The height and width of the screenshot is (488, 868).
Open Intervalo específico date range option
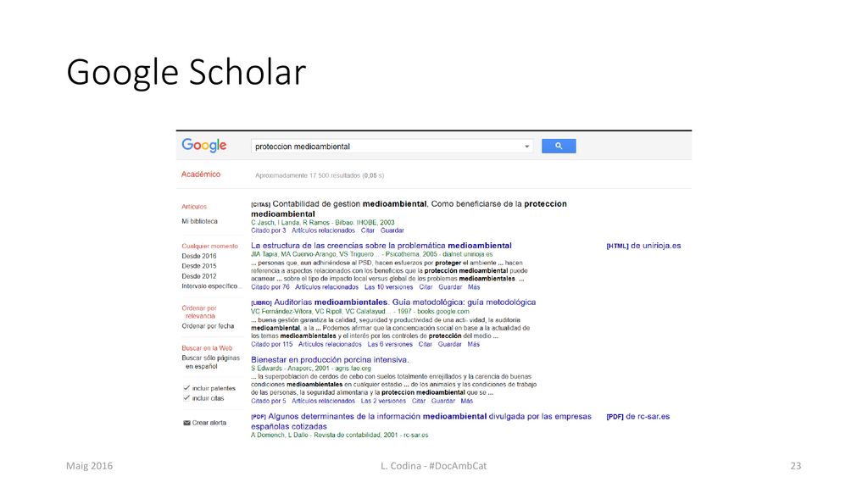click(x=211, y=286)
